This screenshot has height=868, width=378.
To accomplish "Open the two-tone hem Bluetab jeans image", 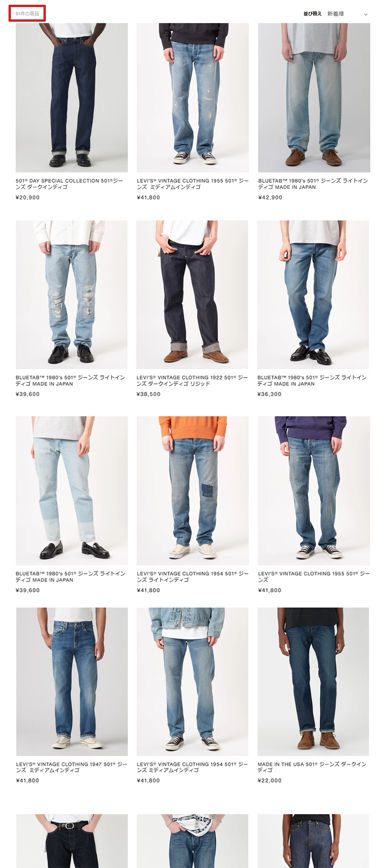I will pos(71,490).
